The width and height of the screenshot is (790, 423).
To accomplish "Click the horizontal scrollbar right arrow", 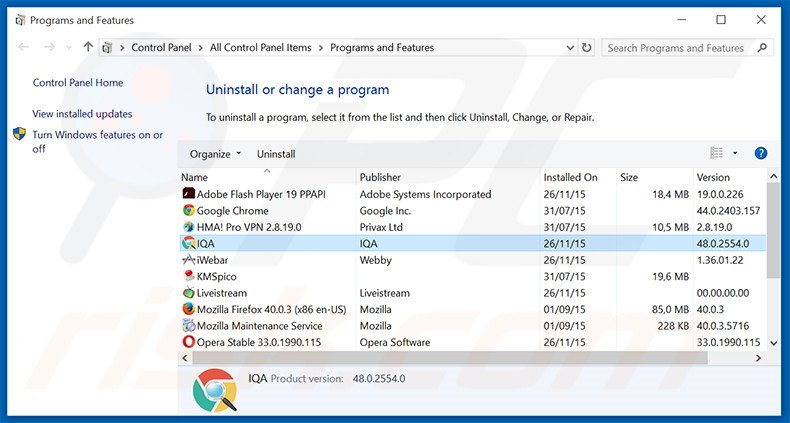I will tap(759, 358).
